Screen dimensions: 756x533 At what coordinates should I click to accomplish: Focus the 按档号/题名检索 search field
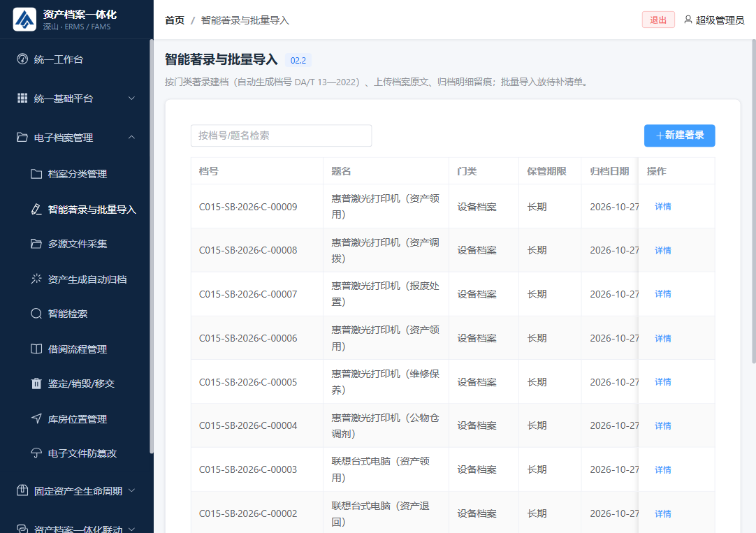click(x=281, y=136)
